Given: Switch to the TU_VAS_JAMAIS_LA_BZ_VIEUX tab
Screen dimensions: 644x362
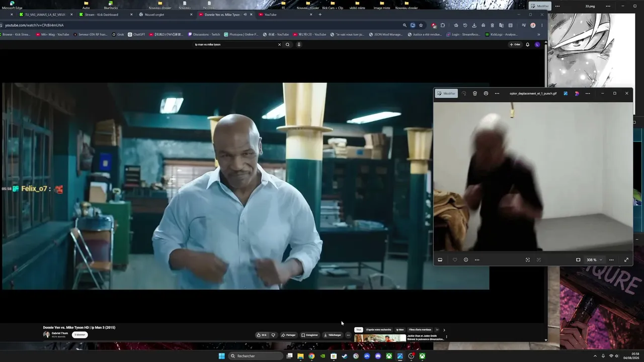Looking at the screenshot, I should [x=45, y=15].
